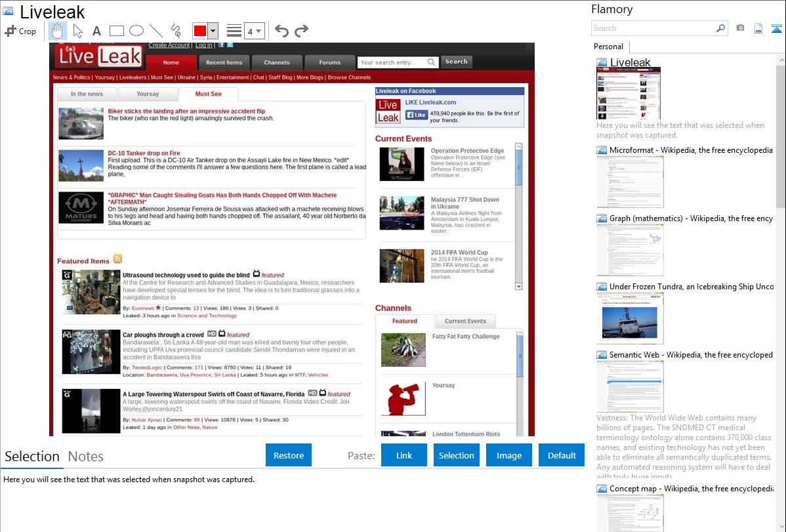Pick the ellipse drawing tool
This screenshot has height=532, width=786.
(x=136, y=31)
